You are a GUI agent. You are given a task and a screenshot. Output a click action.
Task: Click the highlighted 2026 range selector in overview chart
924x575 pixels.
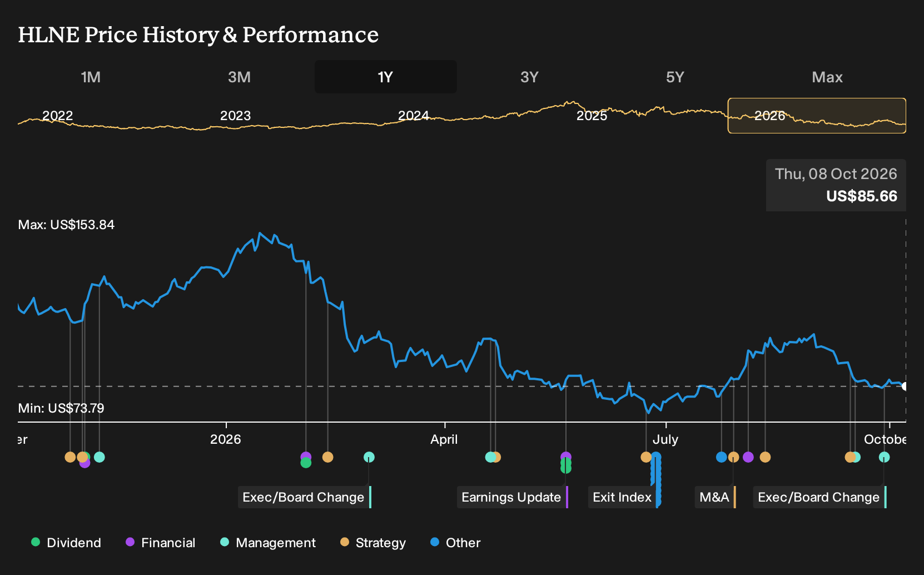[817, 116]
